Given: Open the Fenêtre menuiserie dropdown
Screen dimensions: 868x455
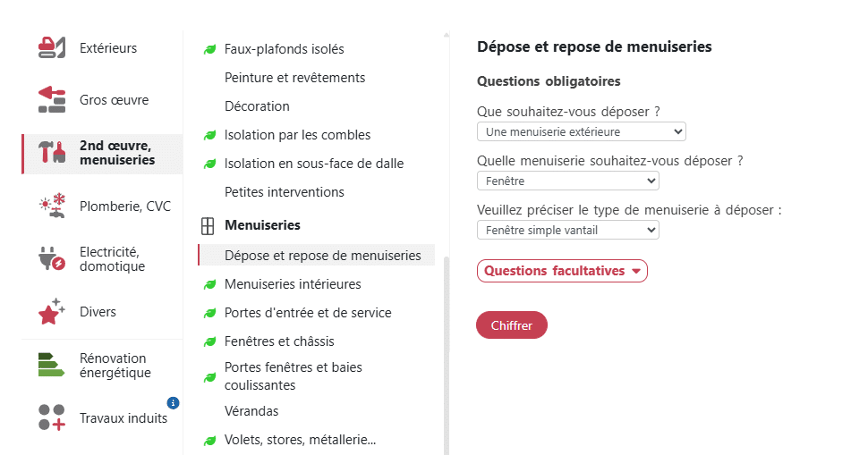Looking at the screenshot, I should [x=567, y=181].
